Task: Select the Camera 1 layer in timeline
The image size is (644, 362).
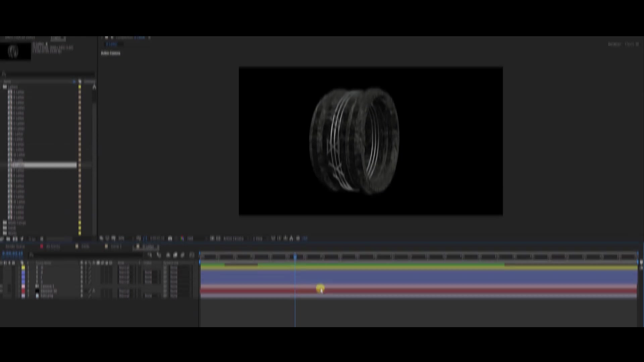Action: [x=47, y=287]
